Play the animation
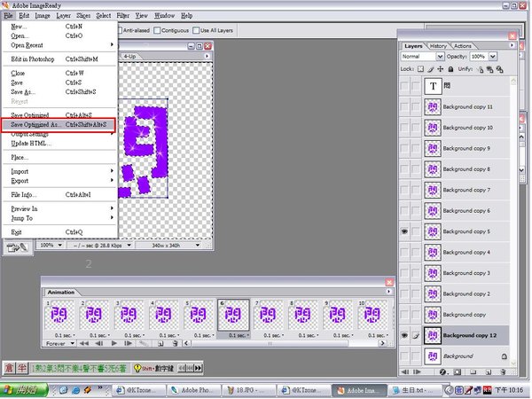 pyautogui.click(x=114, y=344)
